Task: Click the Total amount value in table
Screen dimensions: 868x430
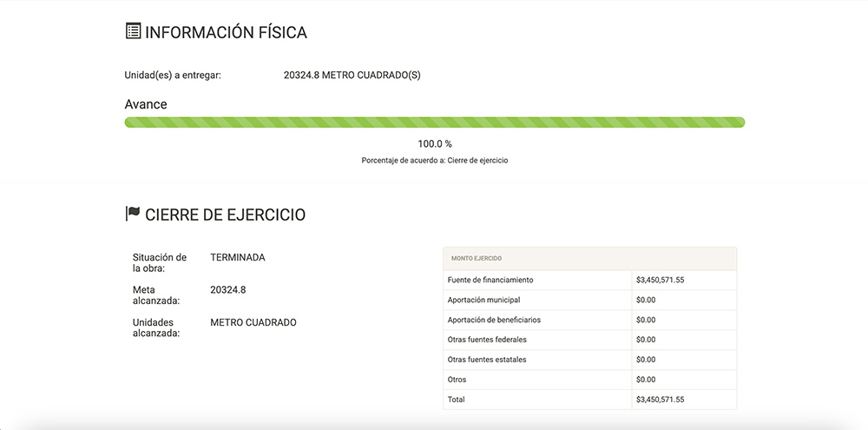Action: pos(660,400)
